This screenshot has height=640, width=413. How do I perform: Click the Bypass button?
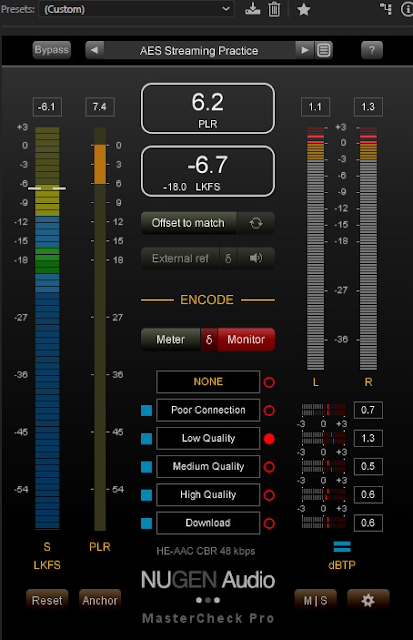click(51, 50)
